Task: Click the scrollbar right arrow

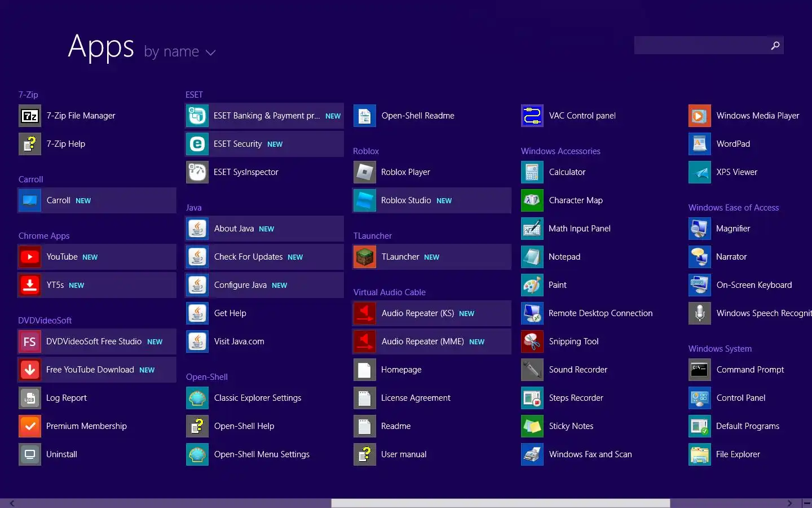Action: 789,503
